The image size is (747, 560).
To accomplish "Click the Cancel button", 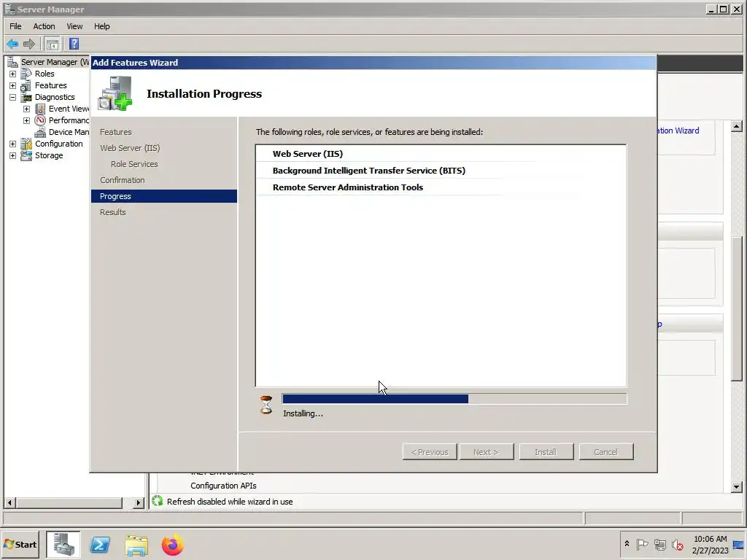I will [x=606, y=452].
